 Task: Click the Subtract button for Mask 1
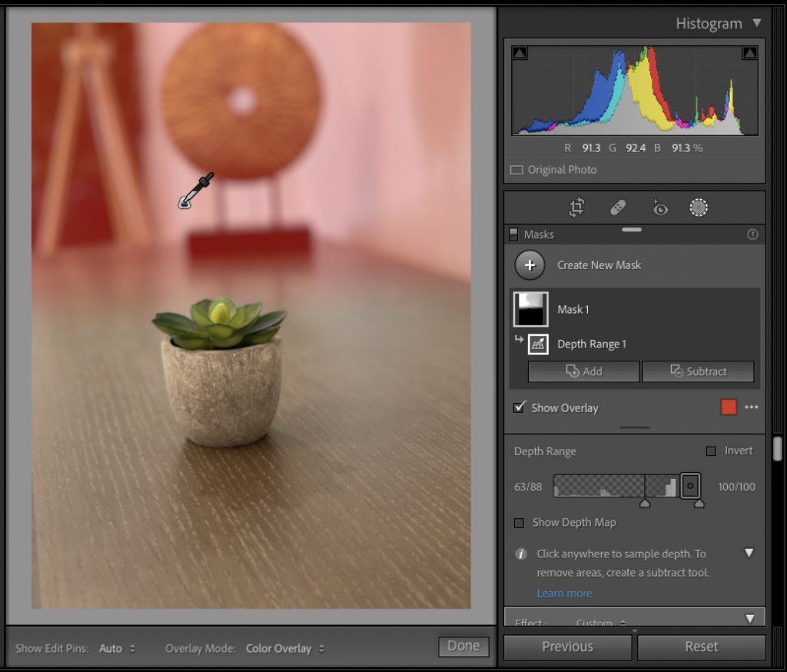(698, 371)
